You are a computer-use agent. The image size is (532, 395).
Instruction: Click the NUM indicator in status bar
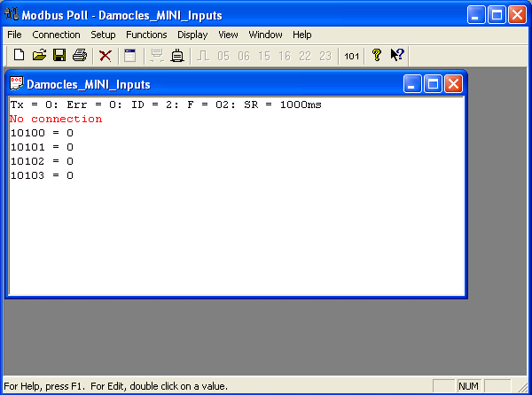(x=468, y=386)
